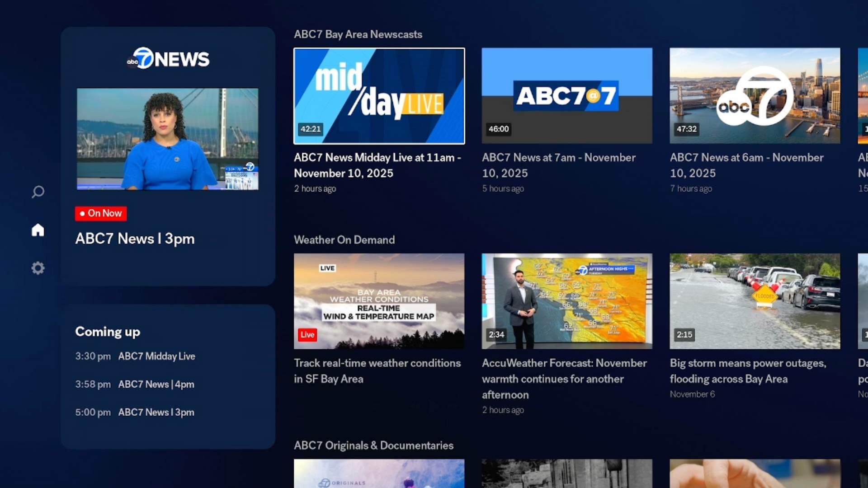Click Weather On Demand heading

click(344, 240)
